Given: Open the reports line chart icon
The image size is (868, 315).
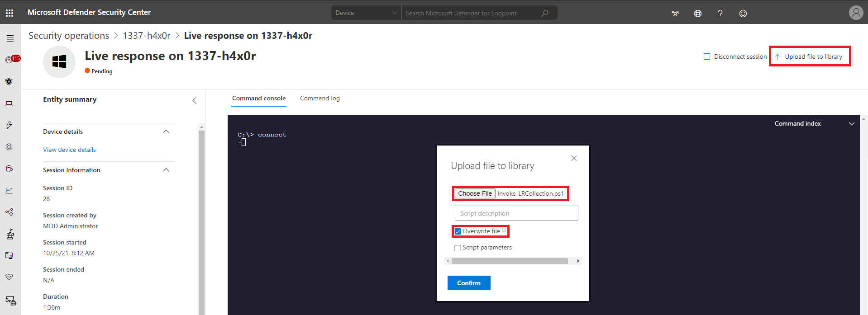Looking at the screenshot, I should click(9, 190).
